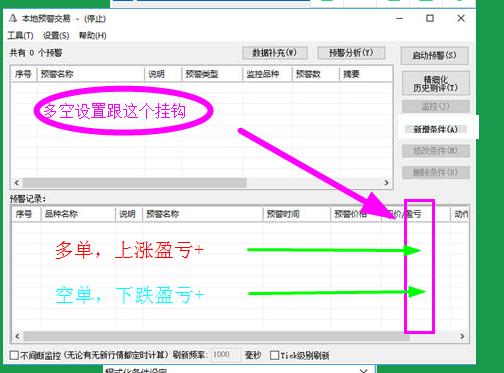
Task: Click right arrow of alert records scrollbar
Action: click(462, 336)
